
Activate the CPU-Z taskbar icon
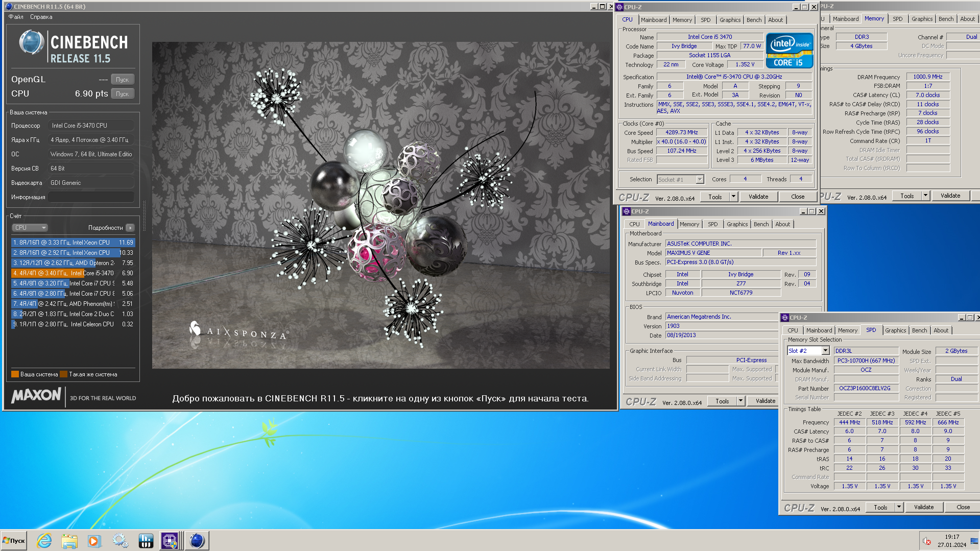(170, 540)
